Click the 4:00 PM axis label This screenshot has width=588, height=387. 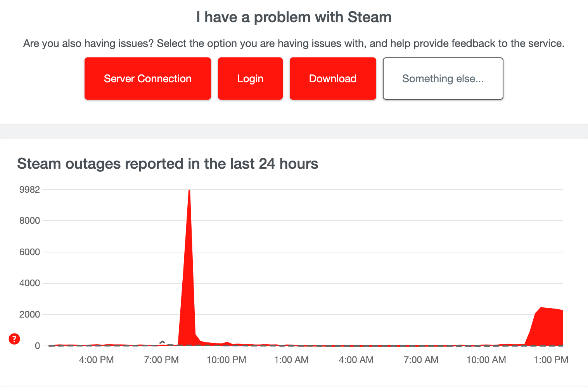pos(96,359)
